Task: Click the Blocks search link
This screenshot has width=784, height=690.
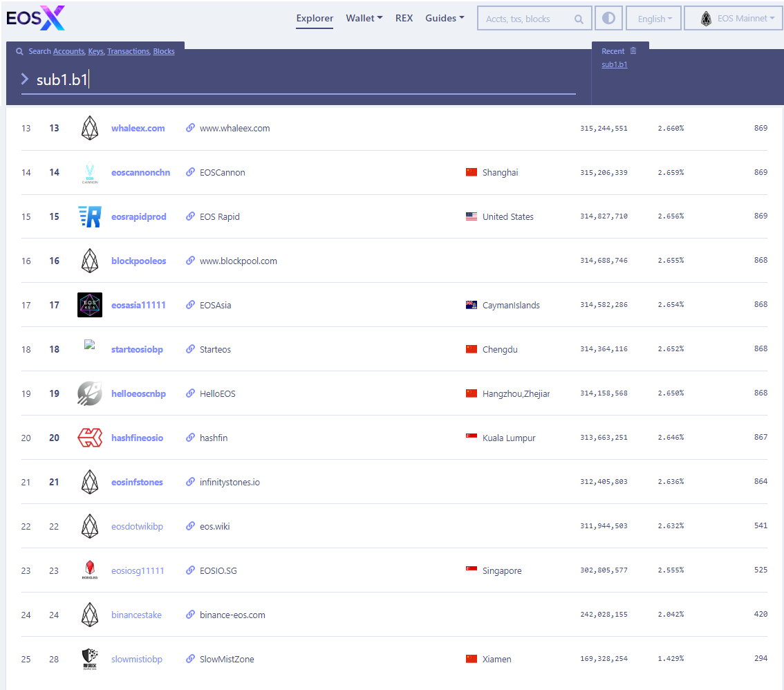Action: click(x=164, y=51)
